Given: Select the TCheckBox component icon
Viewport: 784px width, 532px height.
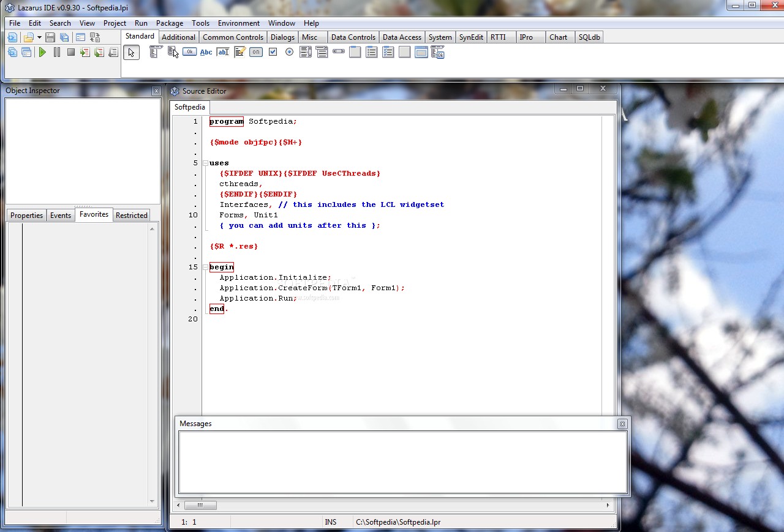Looking at the screenshot, I should (x=273, y=52).
